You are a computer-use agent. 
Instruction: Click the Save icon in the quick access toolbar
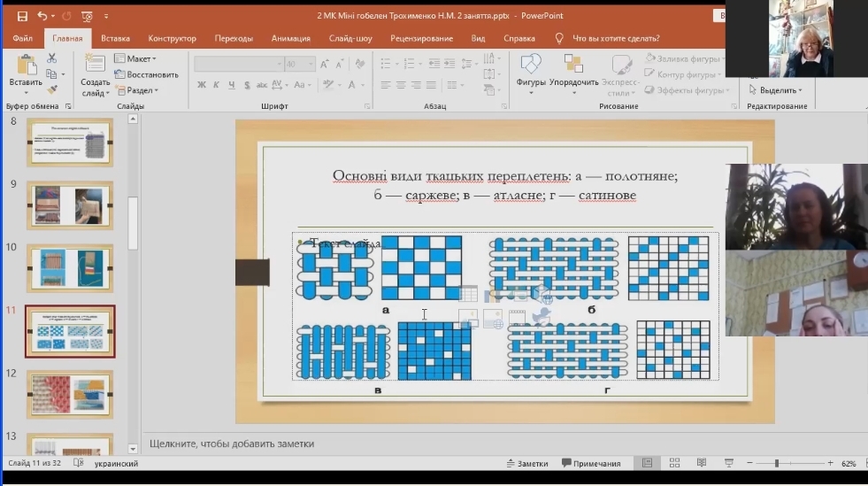point(22,16)
